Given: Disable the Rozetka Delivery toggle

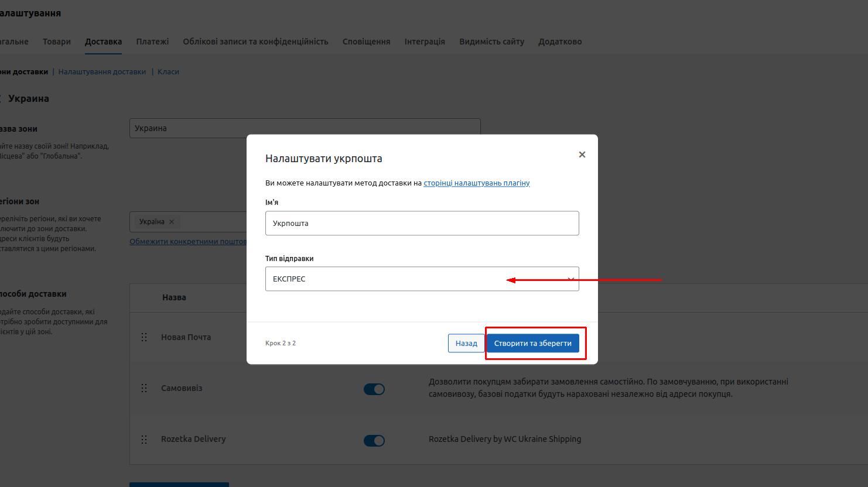Looking at the screenshot, I should [374, 441].
